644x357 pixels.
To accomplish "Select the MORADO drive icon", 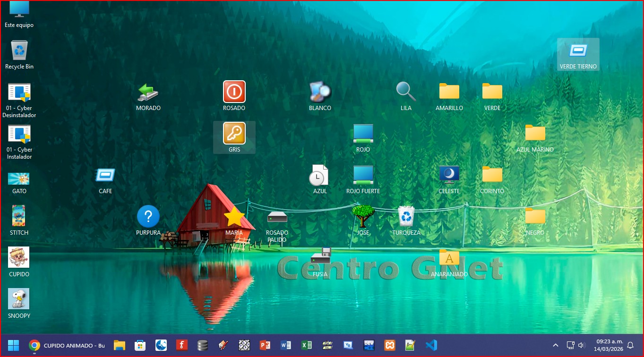I will pyautogui.click(x=148, y=92).
